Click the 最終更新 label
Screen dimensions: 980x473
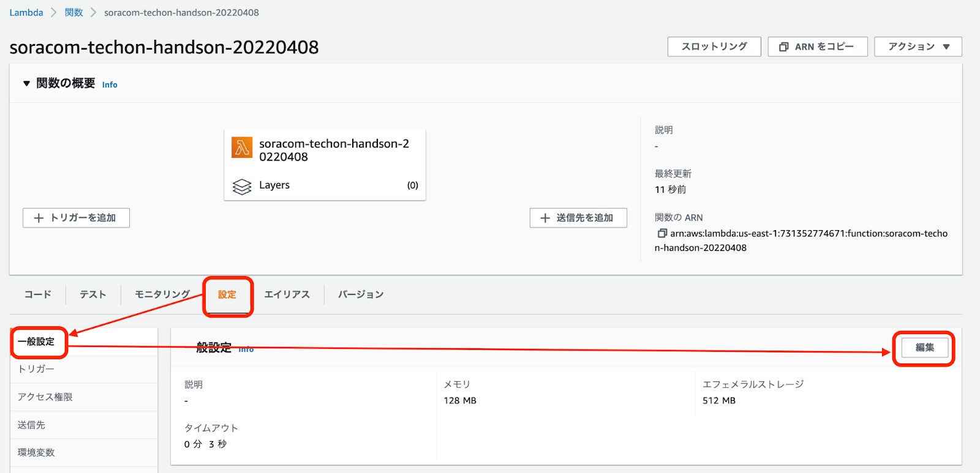tap(673, 174)
